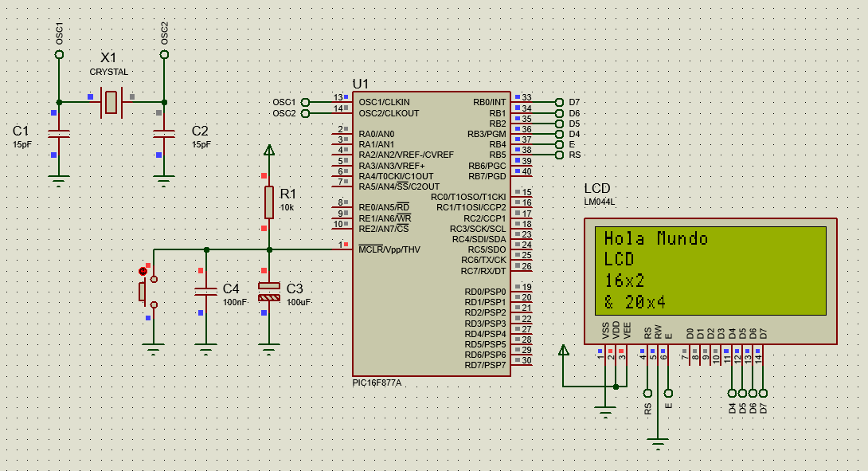The height and width of the screenshot is (471, 868).
Task: Select ground symbol under LCD RW pin
Action: click(x=659, y=444)
